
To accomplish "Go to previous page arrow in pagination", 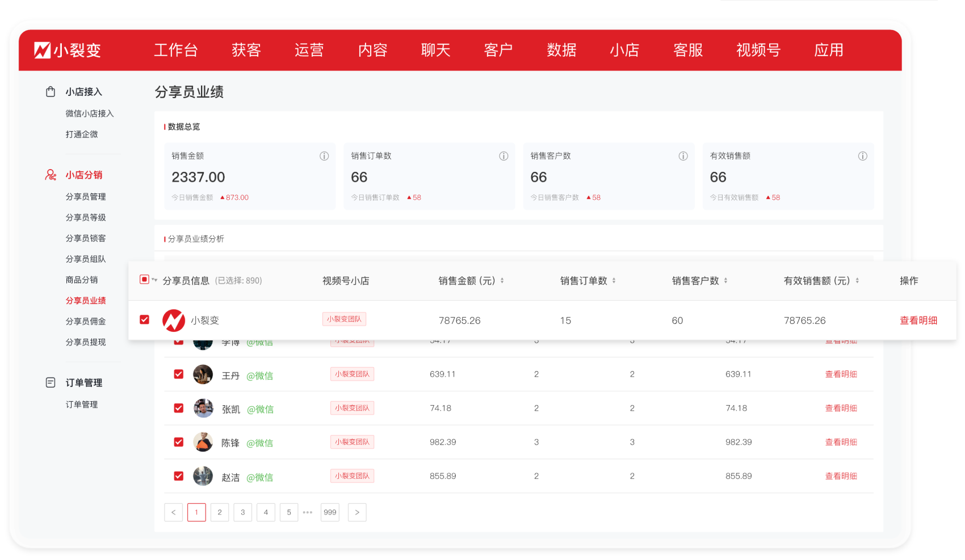I will point(174,512).
